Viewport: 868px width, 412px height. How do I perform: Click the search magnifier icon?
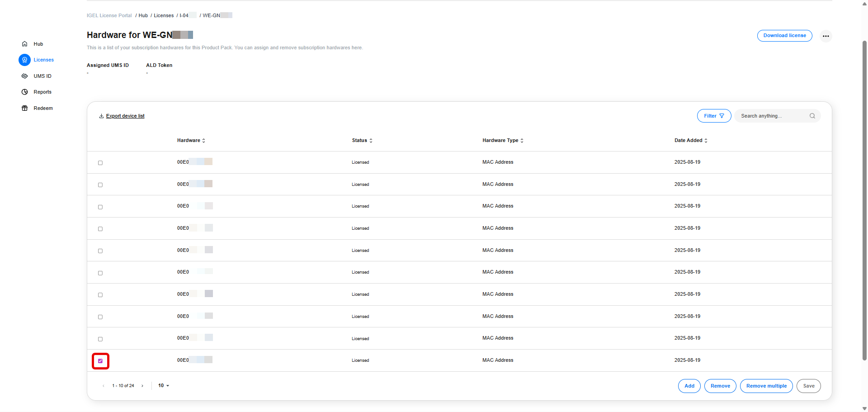(812, 116)
